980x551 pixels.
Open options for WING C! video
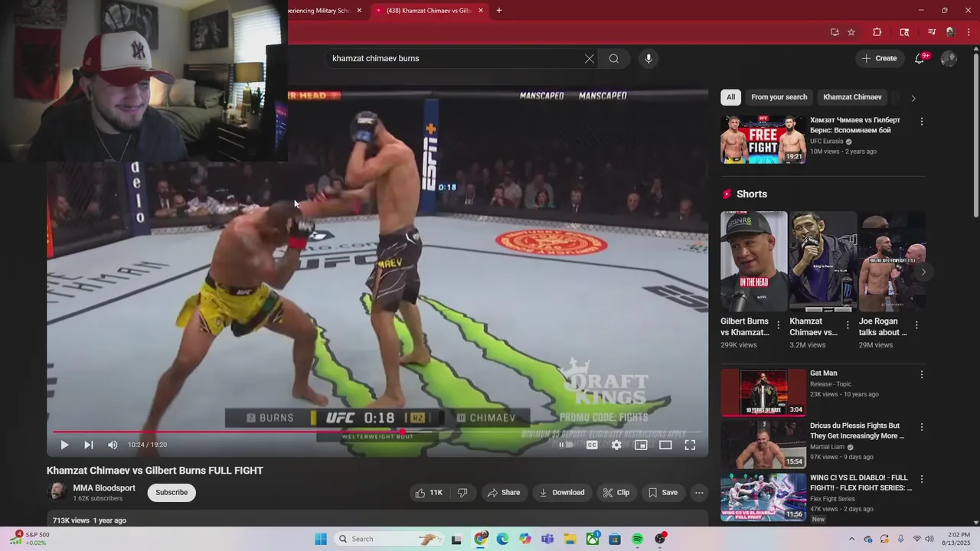coord(922,479)
